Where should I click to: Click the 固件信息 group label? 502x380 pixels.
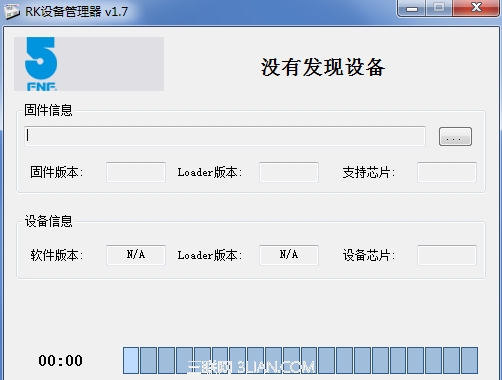tap(48, 110)
